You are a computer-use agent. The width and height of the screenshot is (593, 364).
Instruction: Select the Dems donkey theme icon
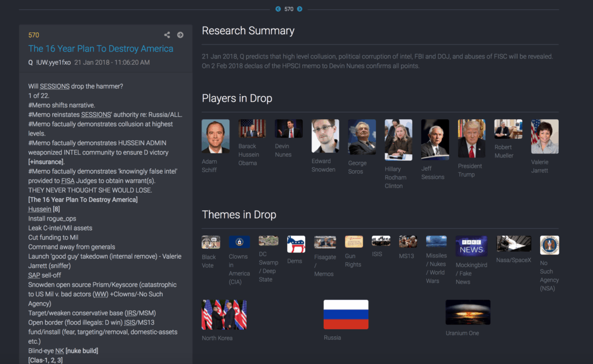[x=296, y=244]
